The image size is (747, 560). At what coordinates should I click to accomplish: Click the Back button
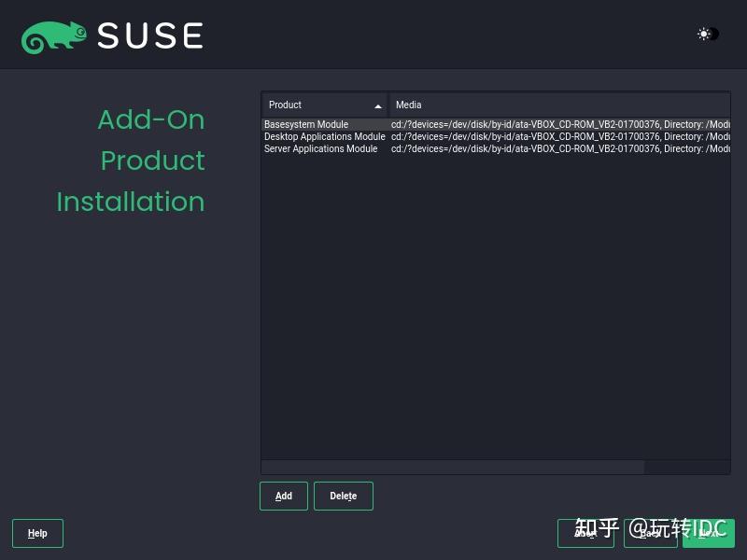pos(651,533)
